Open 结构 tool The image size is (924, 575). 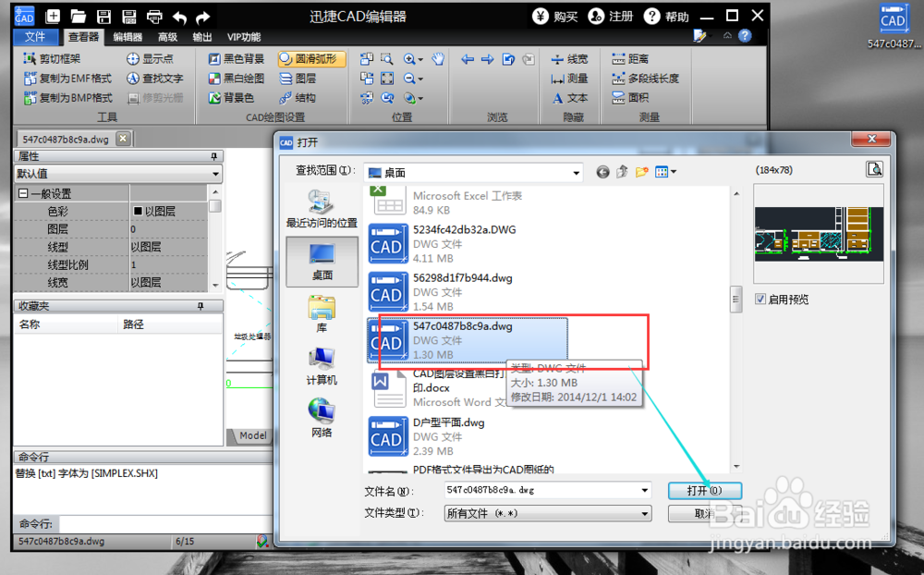298,98
